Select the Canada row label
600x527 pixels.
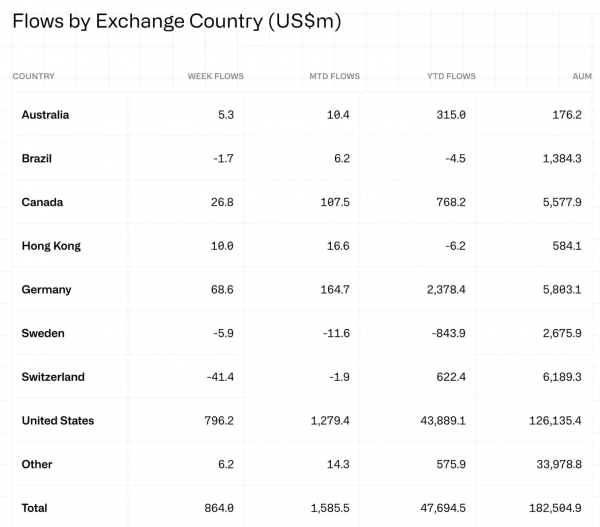pos(42,202)
